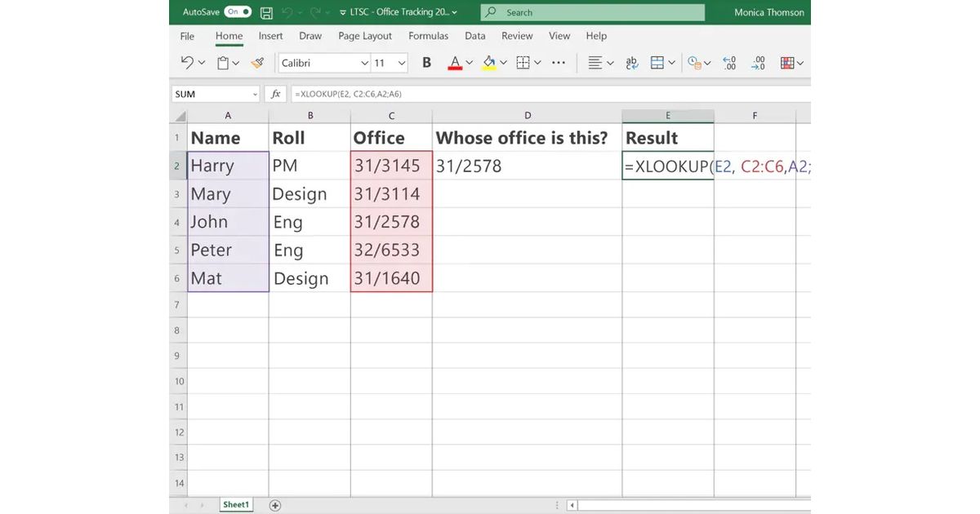Click the Decrease Decimal icon
Screen dimensions: 980x514
click(x=759, y=63)
